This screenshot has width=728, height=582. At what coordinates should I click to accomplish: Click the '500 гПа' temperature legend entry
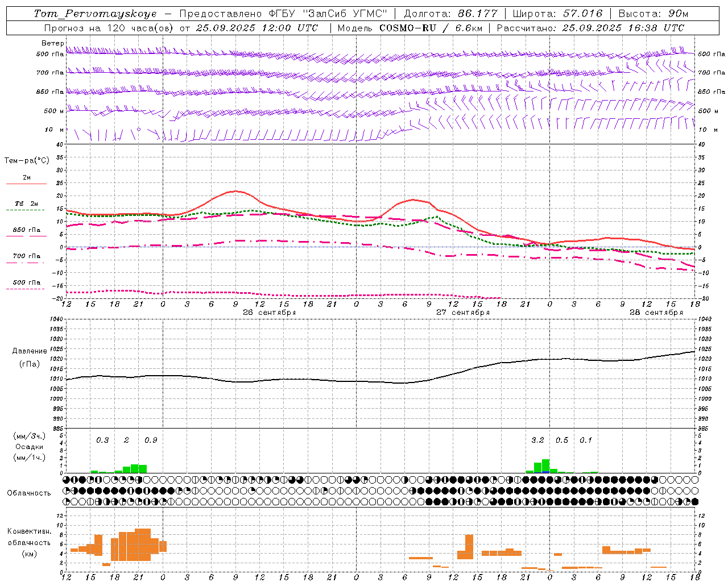click(27, 282)
